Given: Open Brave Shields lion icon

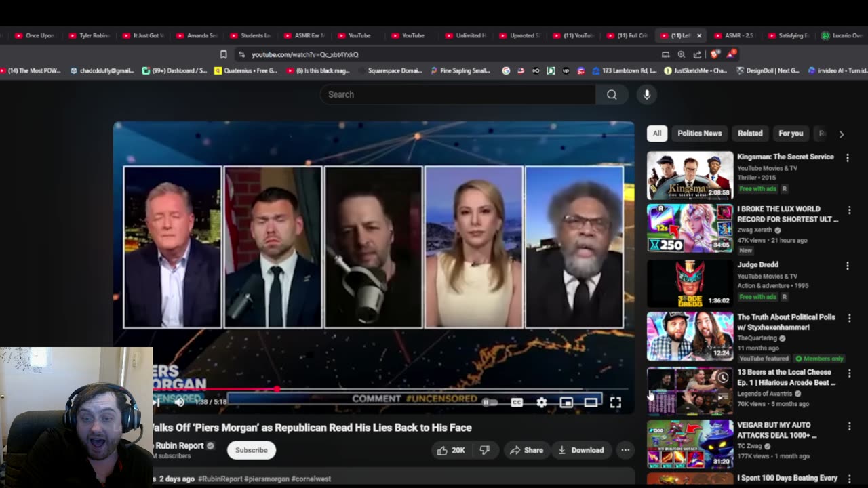Looking at the screenshot, I should 715,54.
